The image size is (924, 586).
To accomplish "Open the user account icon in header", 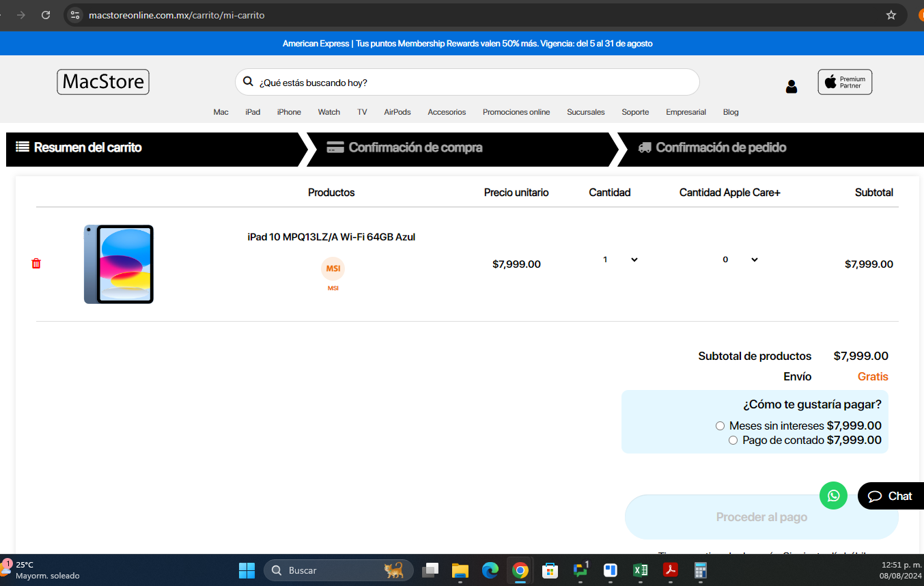I will click(x=792, y=86).
